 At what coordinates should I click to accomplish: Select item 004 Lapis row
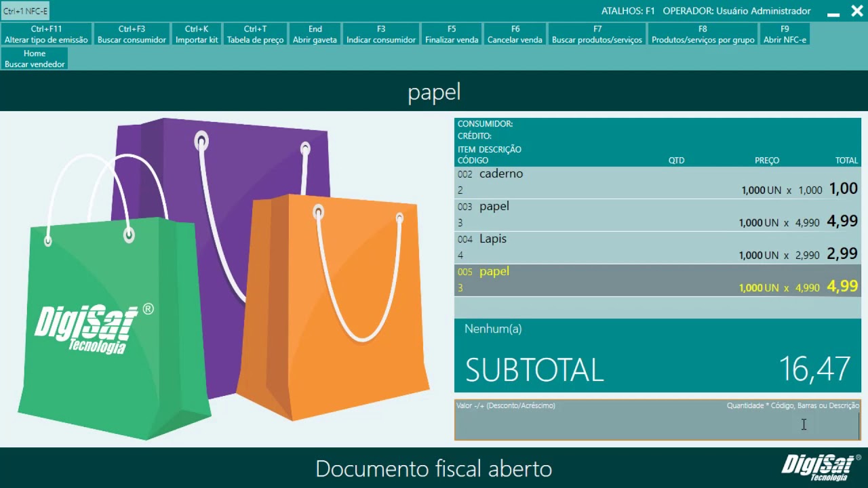[x=657, y=247]
